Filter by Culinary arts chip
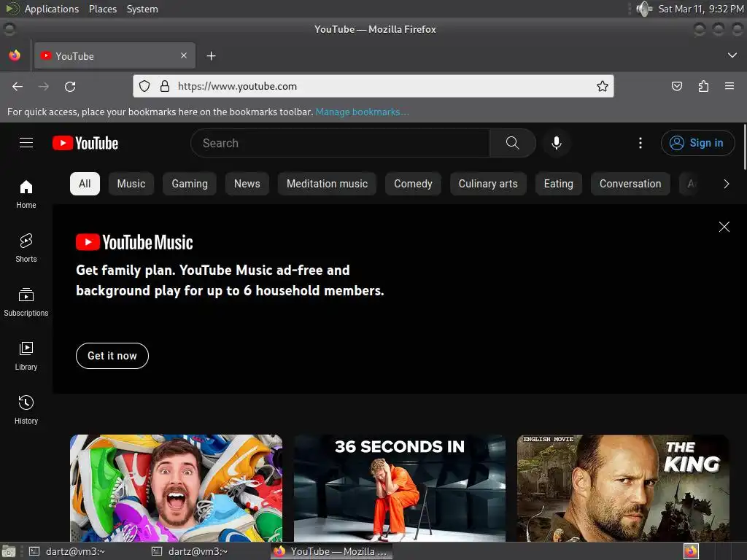Image resolution: width=747 pixels, height=560 pixels. click(488, 184)
